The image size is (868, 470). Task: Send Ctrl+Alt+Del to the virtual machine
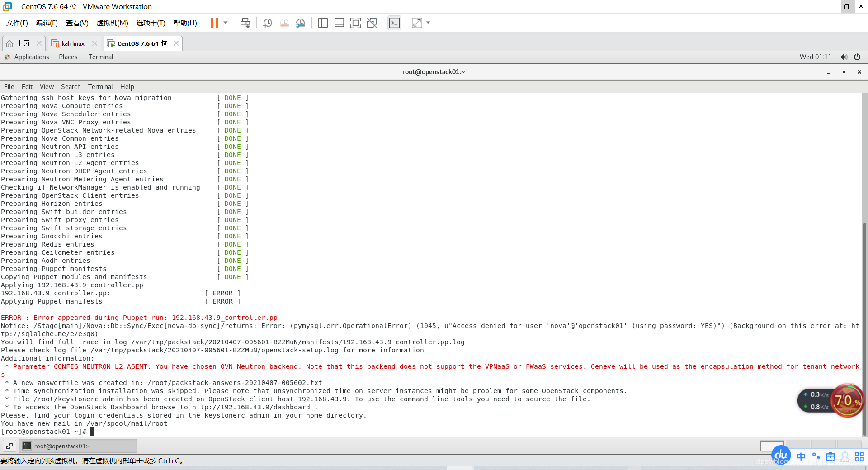click(x=245, y=23)
